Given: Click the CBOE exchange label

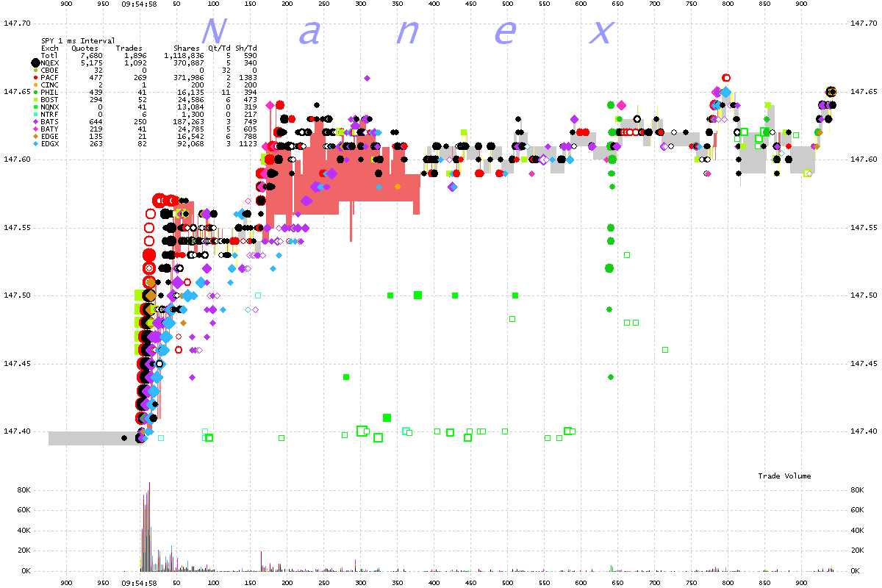Looking at the screenshot, I should 50,70.
